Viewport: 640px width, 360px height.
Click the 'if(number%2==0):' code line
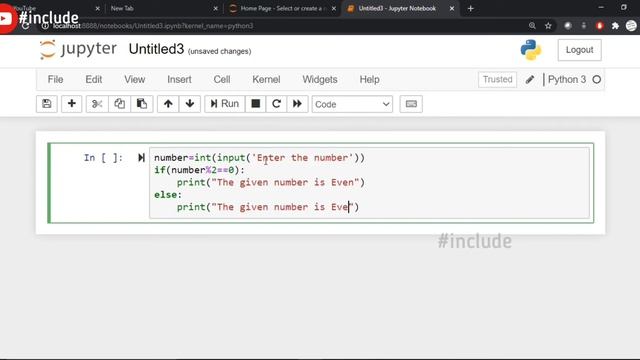[x=199, y=170]
